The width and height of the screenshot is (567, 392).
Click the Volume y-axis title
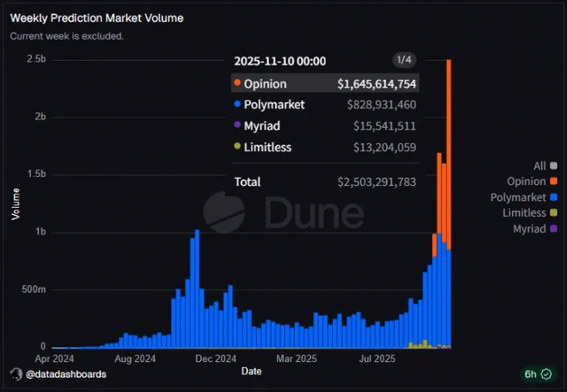[x=15, y=204]
